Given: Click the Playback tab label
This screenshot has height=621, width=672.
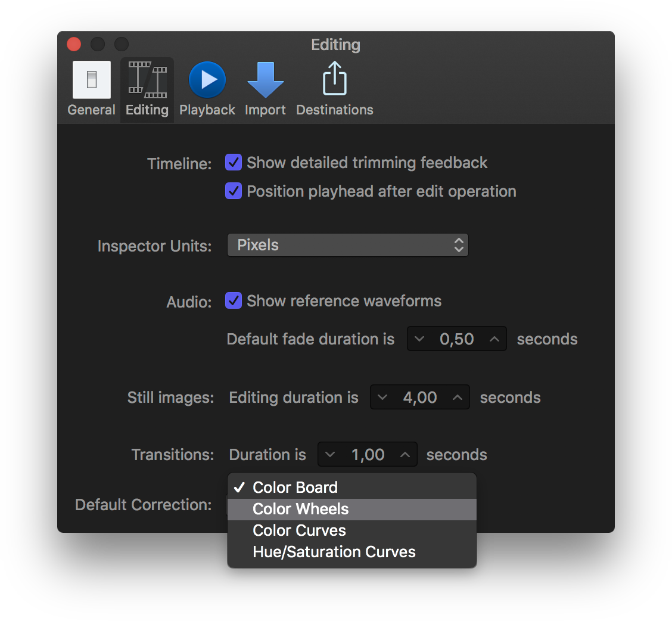Looking at the screenshot, I should (207, 110).
